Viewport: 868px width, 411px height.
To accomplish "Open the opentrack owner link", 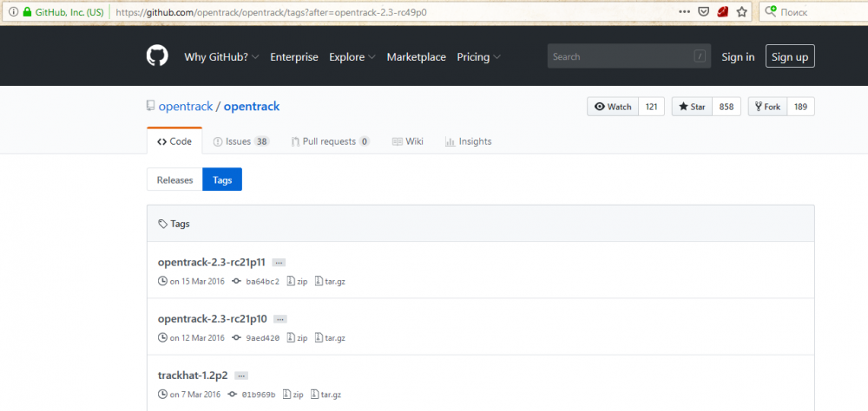I will click(x=186, y=106).
